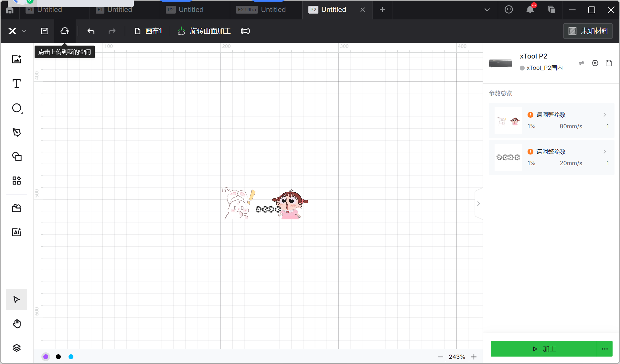Select the Hand pan tool
Viewport: 620px width, 364px height.
(16, 324)
